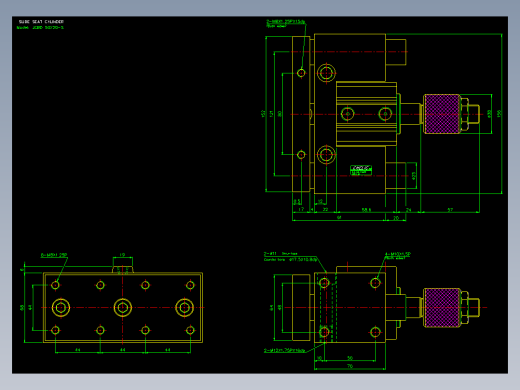Click the "57" dimension beside the knurled knob
Image resolution: width=520 pixels, height=390 pixels.
(450, 210)
